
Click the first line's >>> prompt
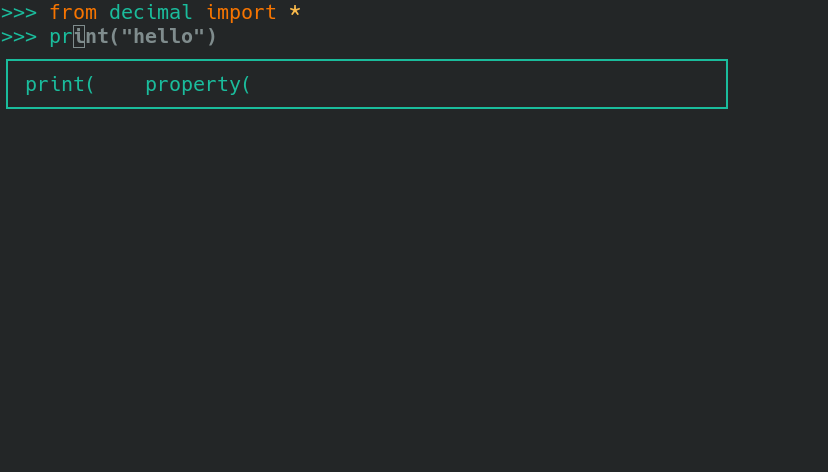(19, 13)
